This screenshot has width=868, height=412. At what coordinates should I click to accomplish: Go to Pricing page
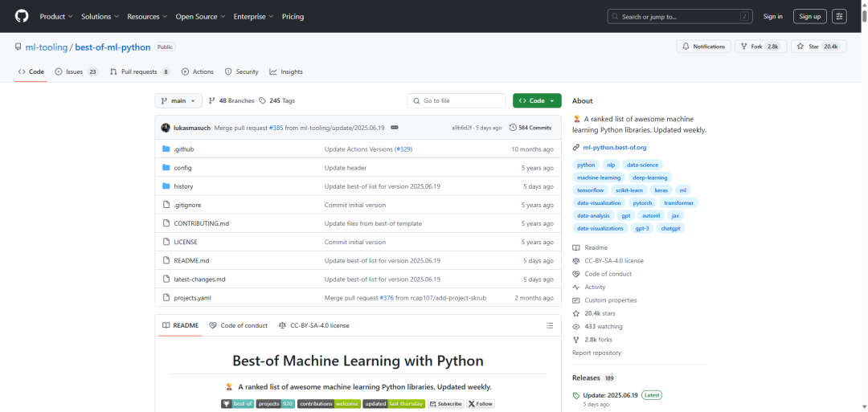293,17
